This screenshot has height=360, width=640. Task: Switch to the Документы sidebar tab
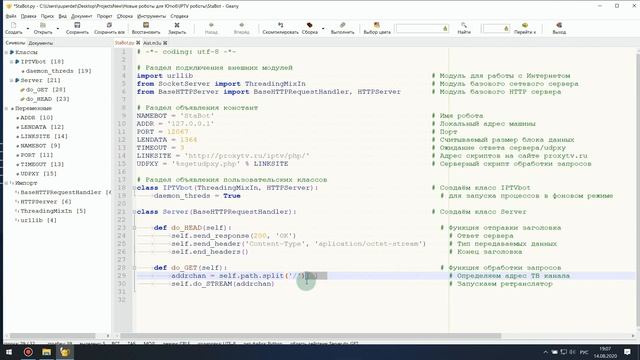[x=41, y=43]
